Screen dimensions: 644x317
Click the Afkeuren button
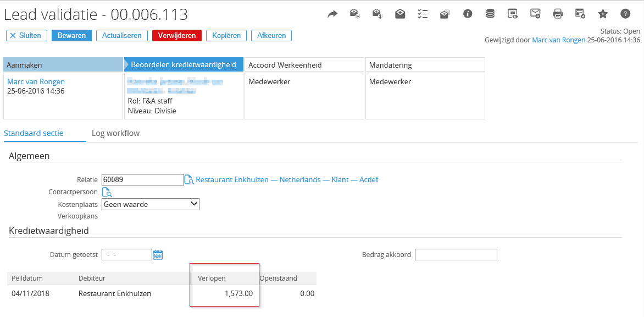[x=271, y=35]
